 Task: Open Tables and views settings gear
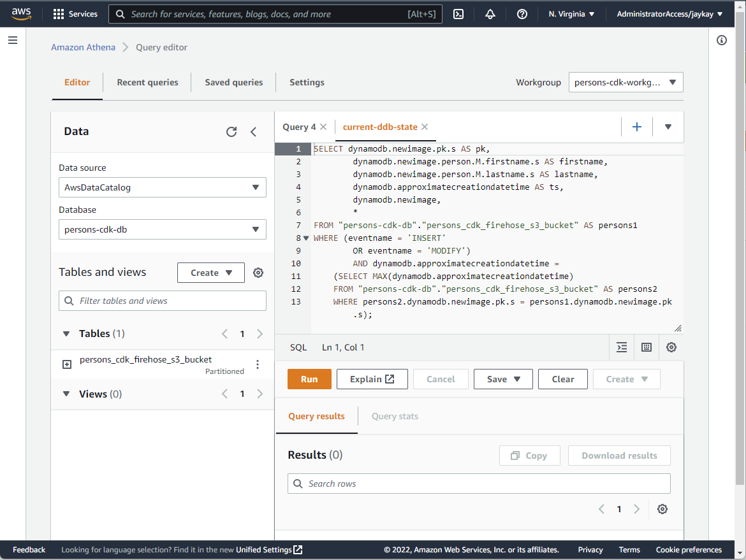(x=258, y=272)
